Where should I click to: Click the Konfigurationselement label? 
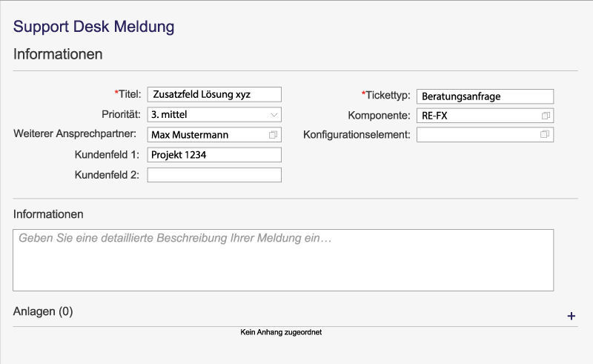(357, 134)
